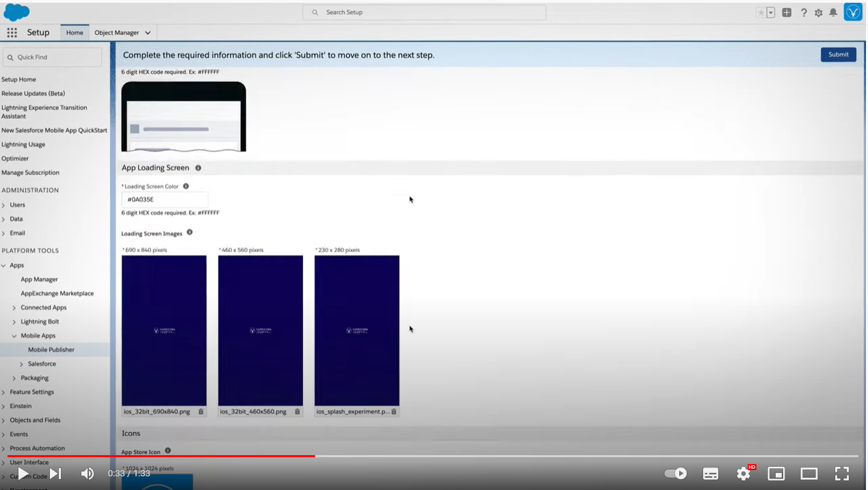Open Release Updates (Beta)
This screenshot has height=490, width=868.
point(33,94)
